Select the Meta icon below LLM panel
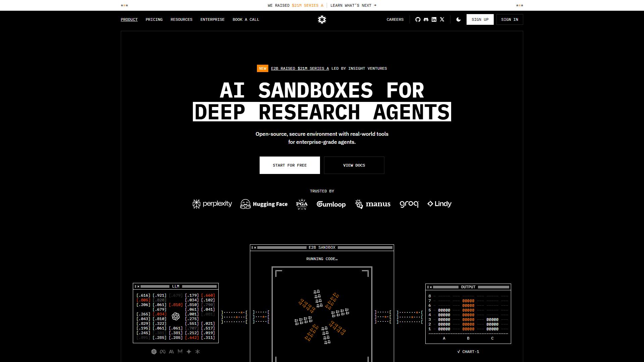The height and width of the screenshot is (362, 644). click(x=163, y=352)
